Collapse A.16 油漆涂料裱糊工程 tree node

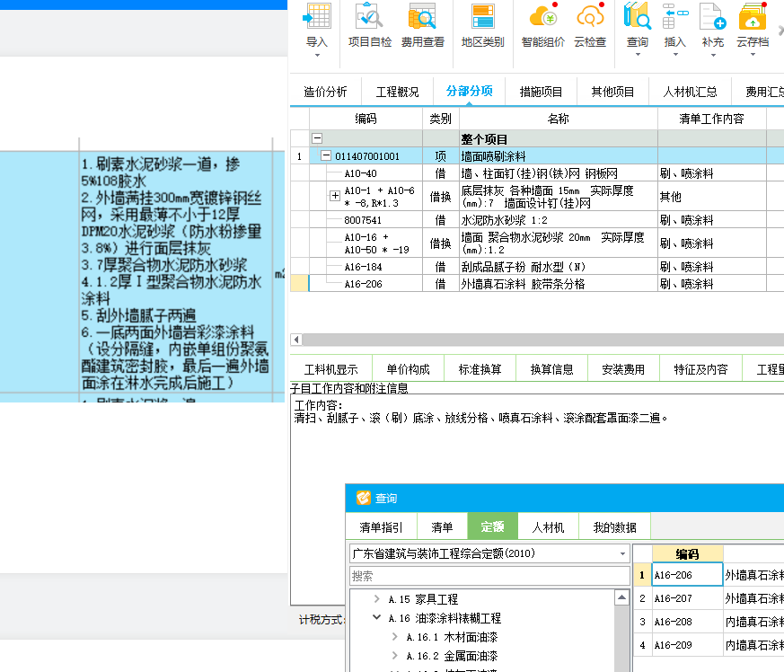(x=377, y=617)
